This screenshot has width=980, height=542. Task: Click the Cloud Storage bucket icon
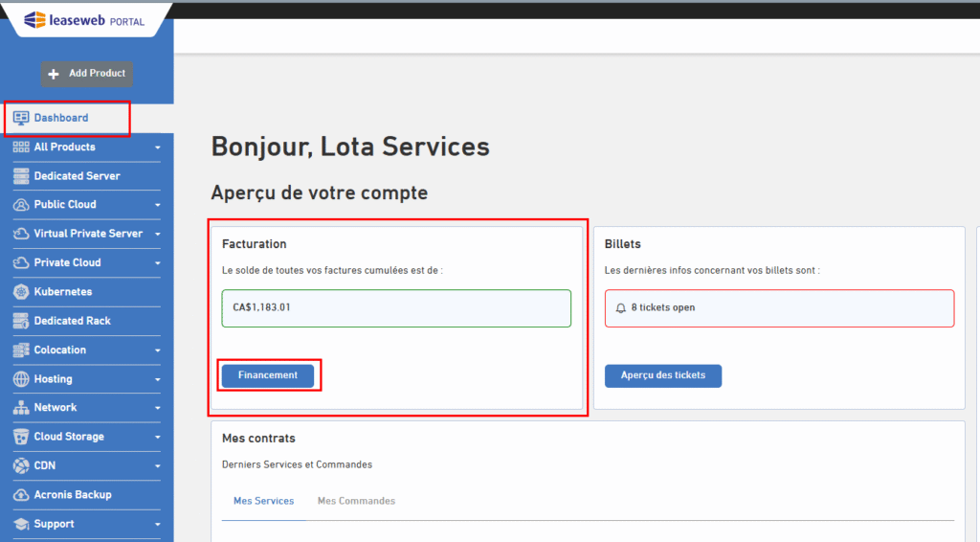pos(21,437)
